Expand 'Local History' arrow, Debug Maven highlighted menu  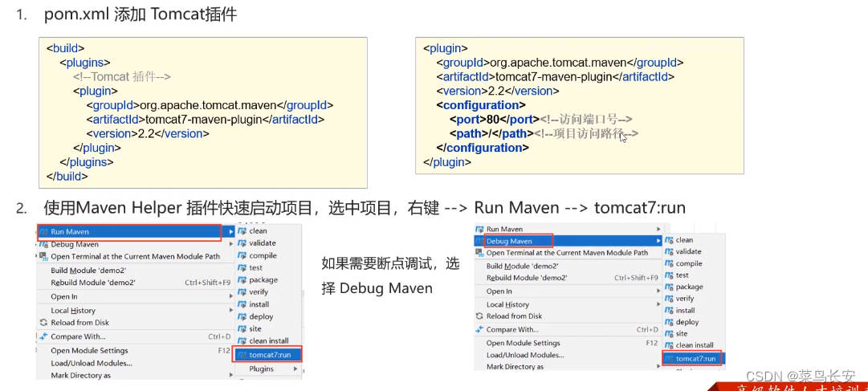click(x=658, y=304)
